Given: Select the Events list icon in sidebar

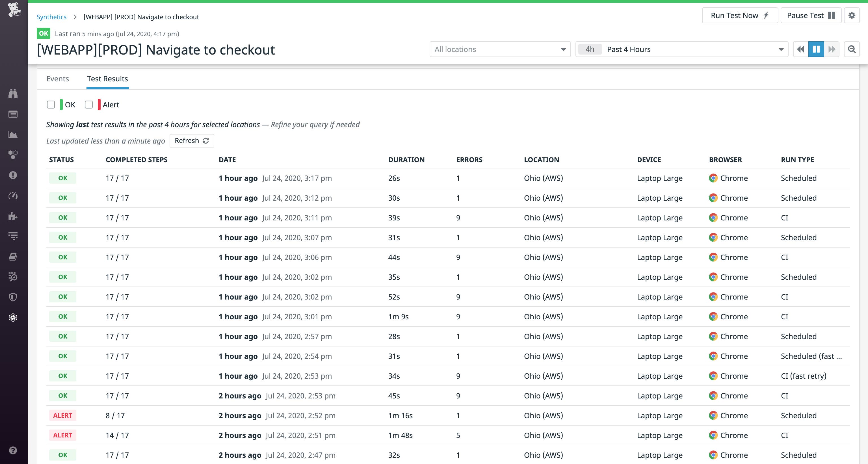Looking at the screenshot, I should (13, 114).
